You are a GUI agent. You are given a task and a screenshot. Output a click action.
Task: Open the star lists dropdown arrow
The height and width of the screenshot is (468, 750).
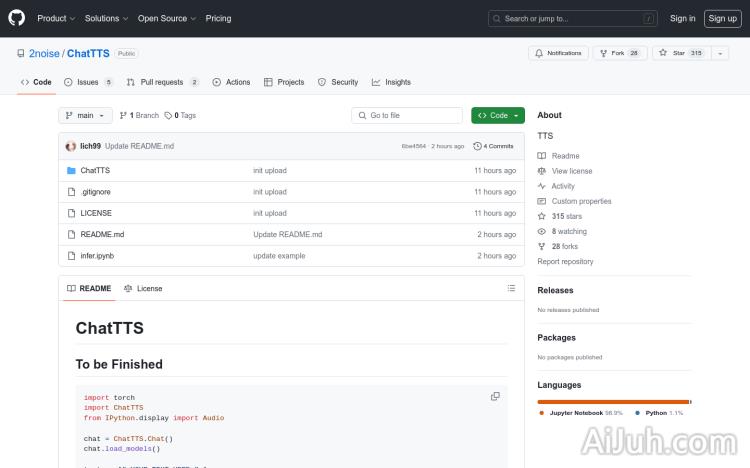click(720, 53)
